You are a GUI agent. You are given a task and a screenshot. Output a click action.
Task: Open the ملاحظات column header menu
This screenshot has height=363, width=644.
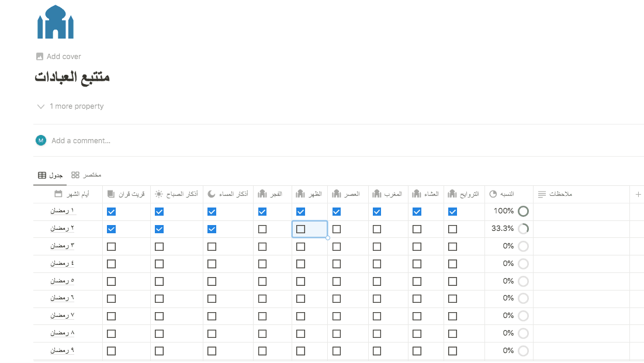560,194
